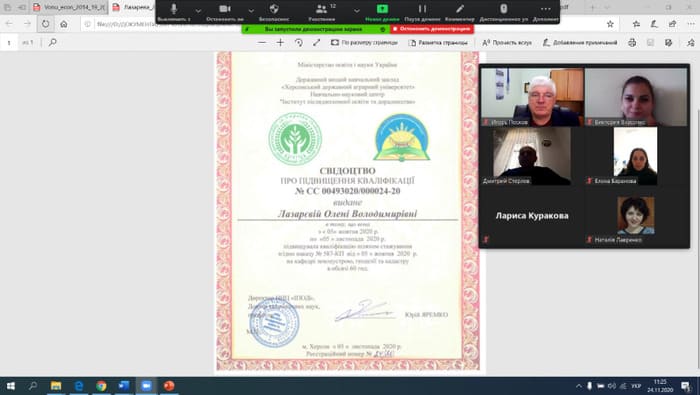Open File Explorer from the taskbar
Image resolution: width=700 pixels, height=395 pixels.
click(x=56, y=386)
